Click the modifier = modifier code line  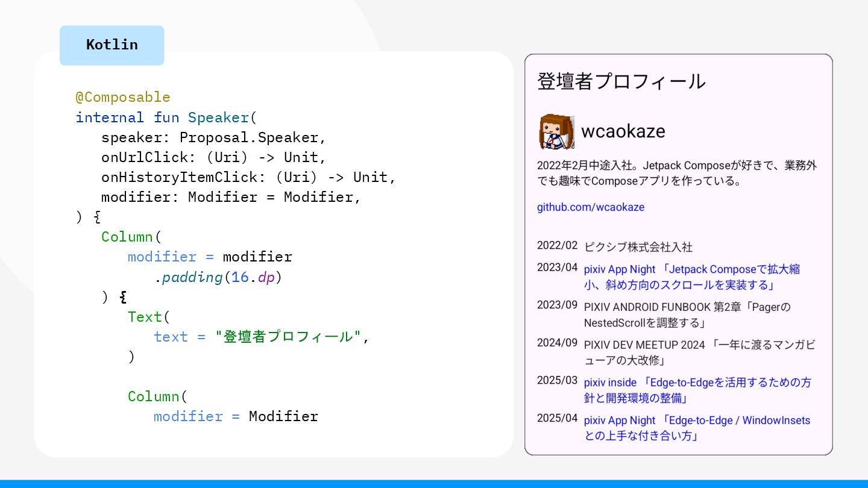click(x=210, y=257)
